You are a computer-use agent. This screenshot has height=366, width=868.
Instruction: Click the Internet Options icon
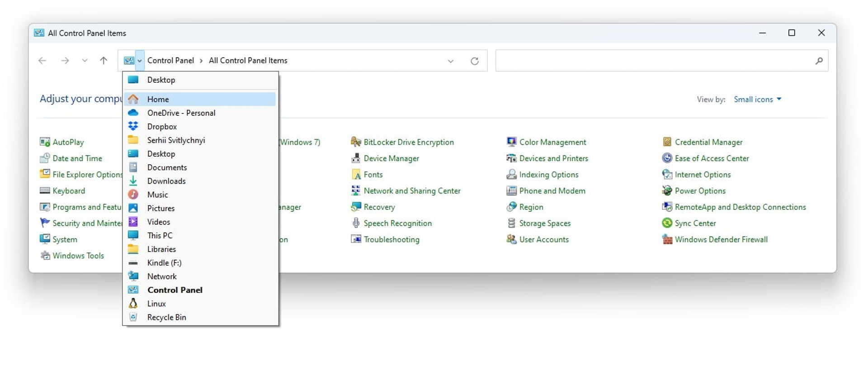(x=667, y=175)
